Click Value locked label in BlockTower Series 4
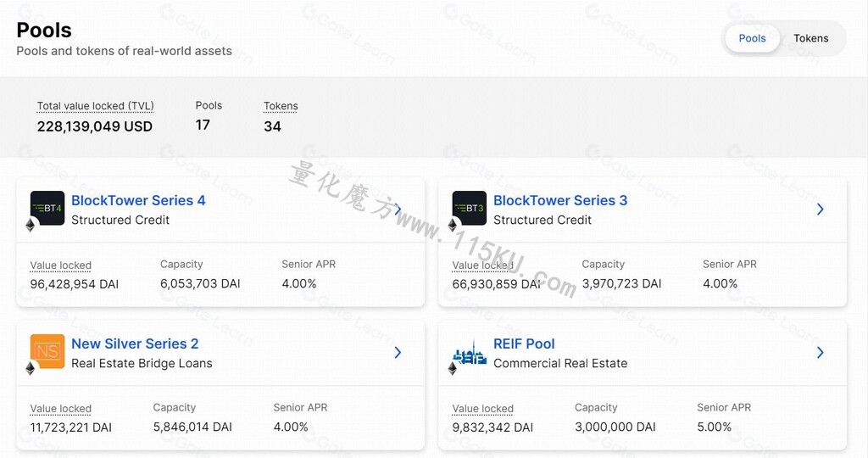The height and width of the screenshot is (458, 868). [61, 265]
